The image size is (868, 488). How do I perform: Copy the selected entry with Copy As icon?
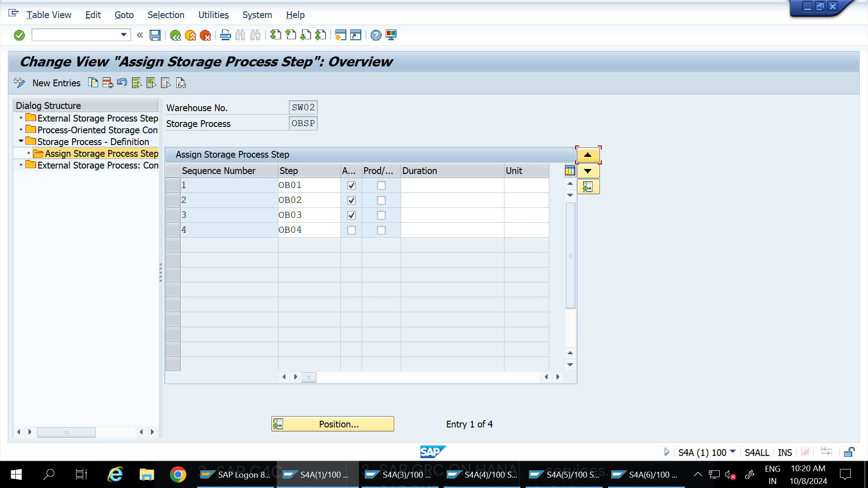click(94, 83)
